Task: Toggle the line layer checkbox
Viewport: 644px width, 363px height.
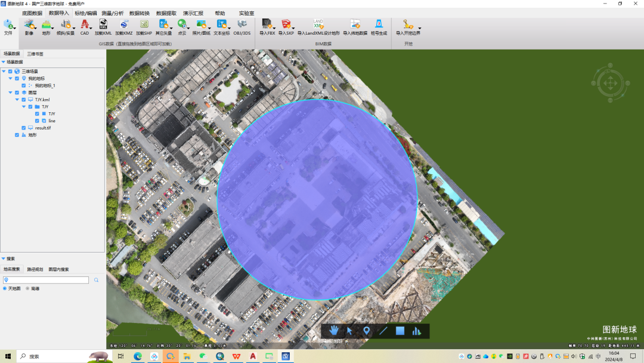Action: pyautogui.click(x=37, y=121)
